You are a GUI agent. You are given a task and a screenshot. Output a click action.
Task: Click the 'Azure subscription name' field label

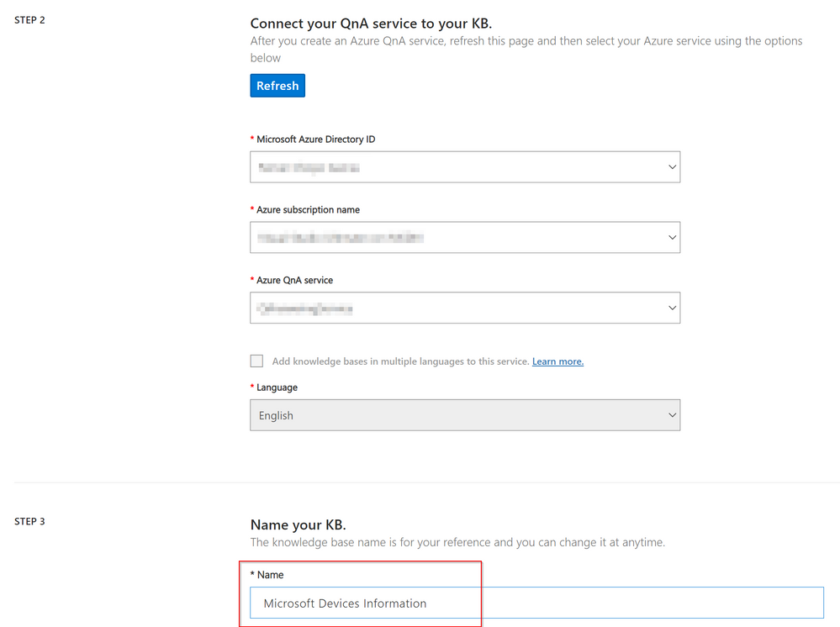[308, 210]
